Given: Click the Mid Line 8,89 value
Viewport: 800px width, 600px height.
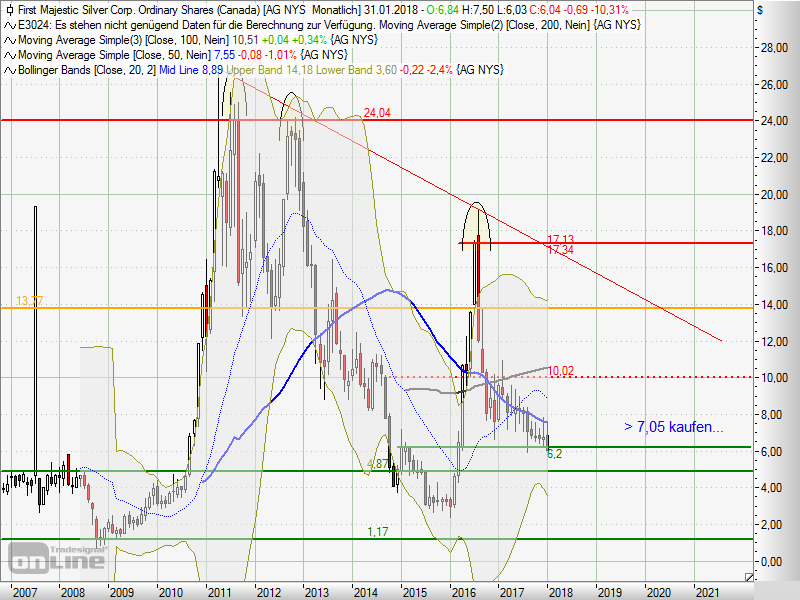Looking at the screenshot, I should pyautogui.click(x=191, y=70).
